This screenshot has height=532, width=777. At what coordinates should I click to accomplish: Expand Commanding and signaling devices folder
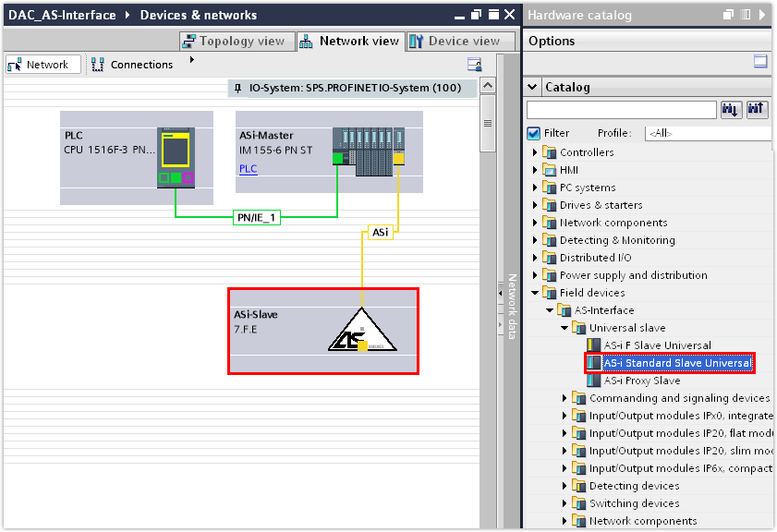point(565,398)
